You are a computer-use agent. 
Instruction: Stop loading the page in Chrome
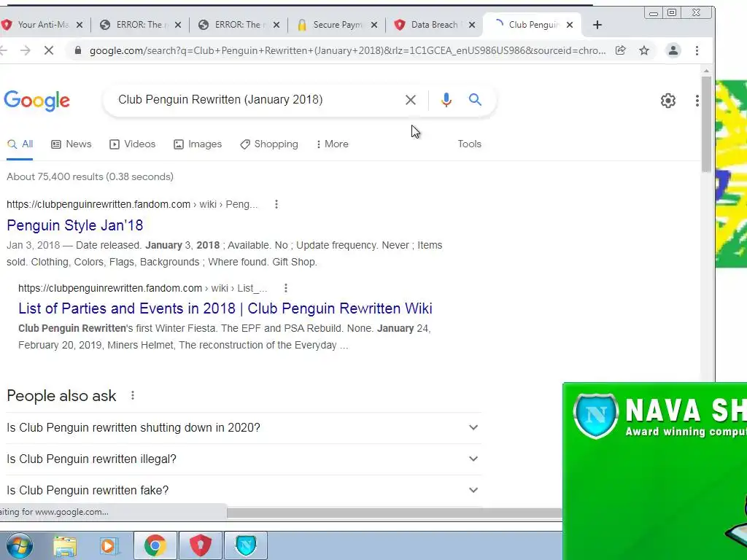click(x=49, y=50)
